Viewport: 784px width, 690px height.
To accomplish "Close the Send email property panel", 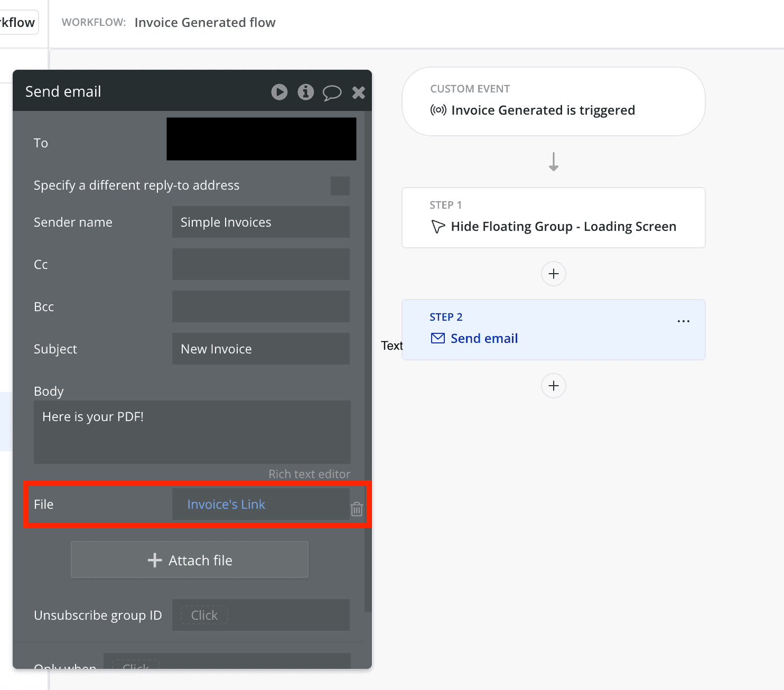I will coord(359,92).
